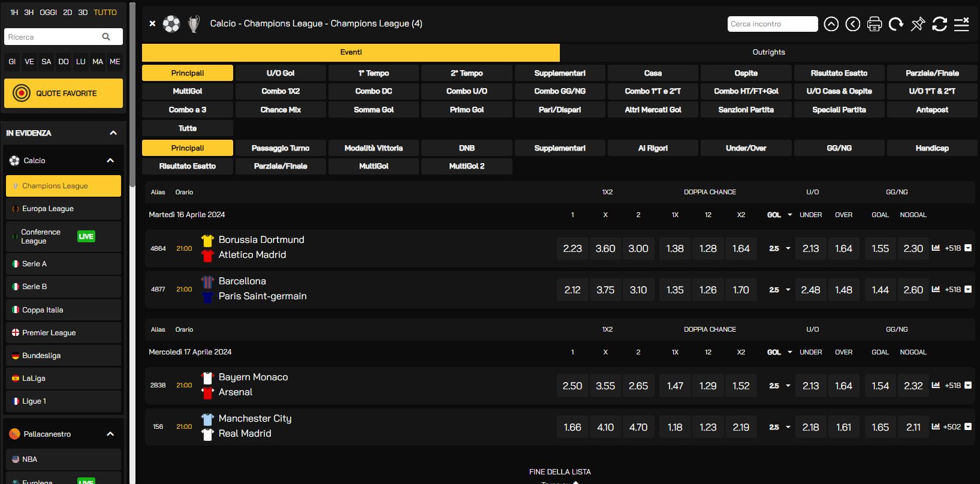Screen dimensions: 980x484
Task: Collapse the Calcio sidebar section
Action: 110,161
